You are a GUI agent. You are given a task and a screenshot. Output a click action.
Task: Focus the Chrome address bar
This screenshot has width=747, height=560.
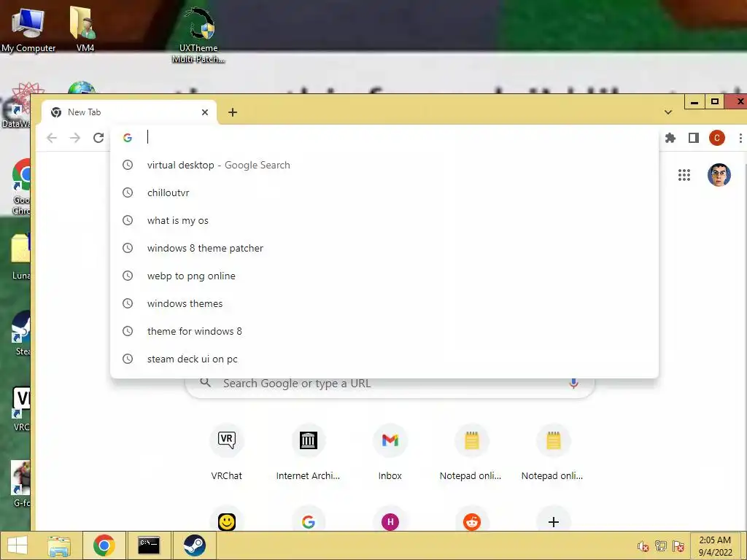(384, 137)
